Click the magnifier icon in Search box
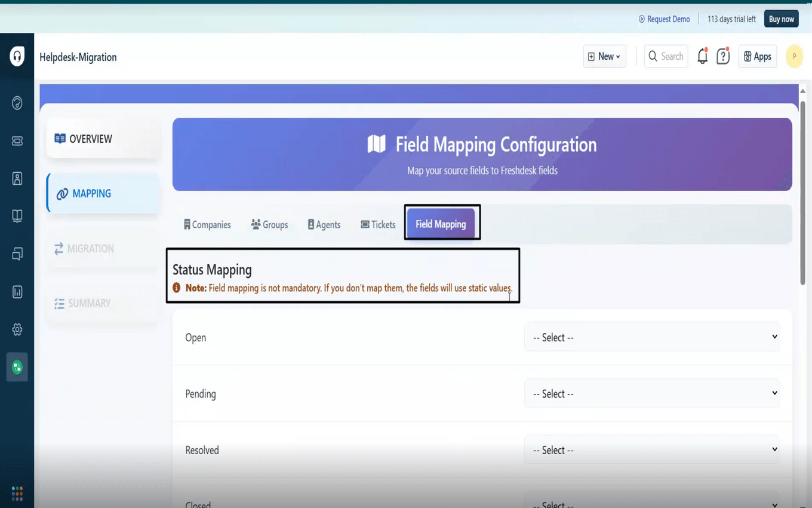The height and width of the screenshot is (508, 812). coord(653,56)
